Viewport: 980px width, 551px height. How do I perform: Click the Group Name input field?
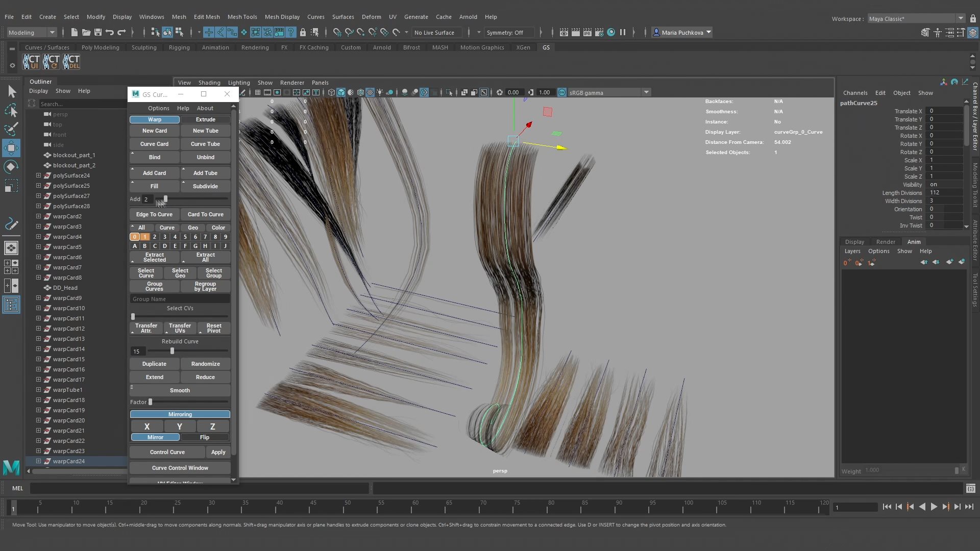click(x=180, y=299)
